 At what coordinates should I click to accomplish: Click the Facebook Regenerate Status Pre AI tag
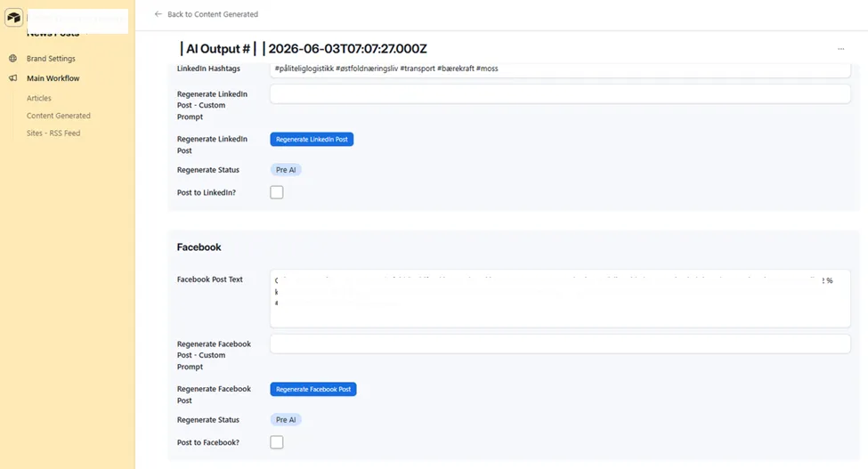click(286, 420)
